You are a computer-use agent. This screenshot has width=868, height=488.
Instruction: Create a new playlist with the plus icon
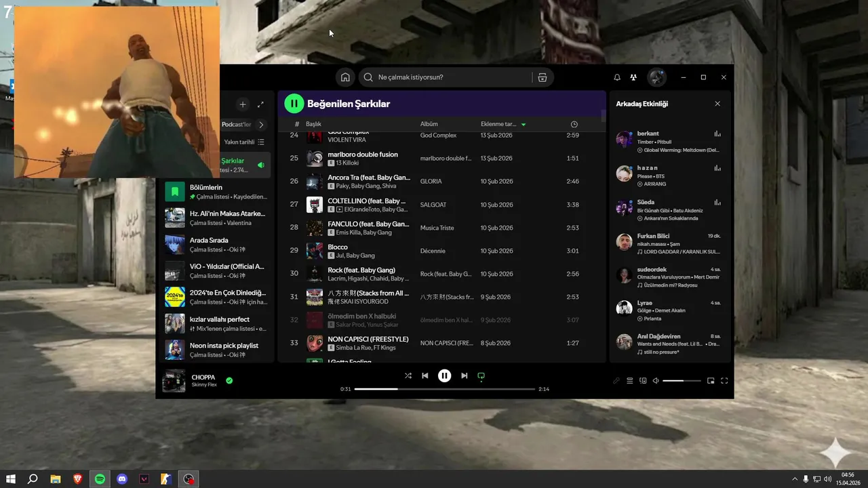tap(242, 104)
